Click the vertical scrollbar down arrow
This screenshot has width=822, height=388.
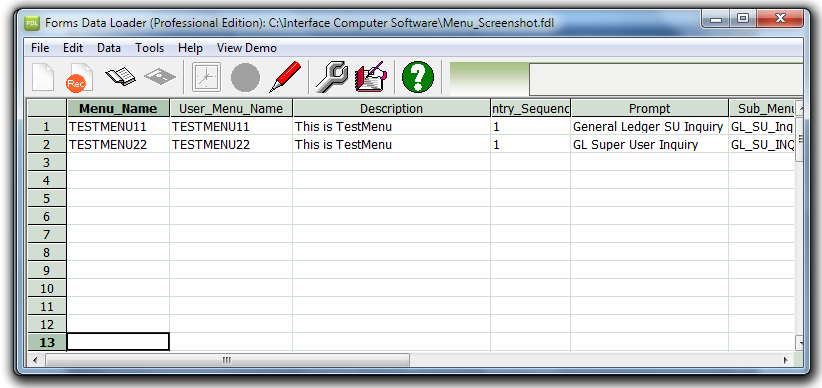799,343
